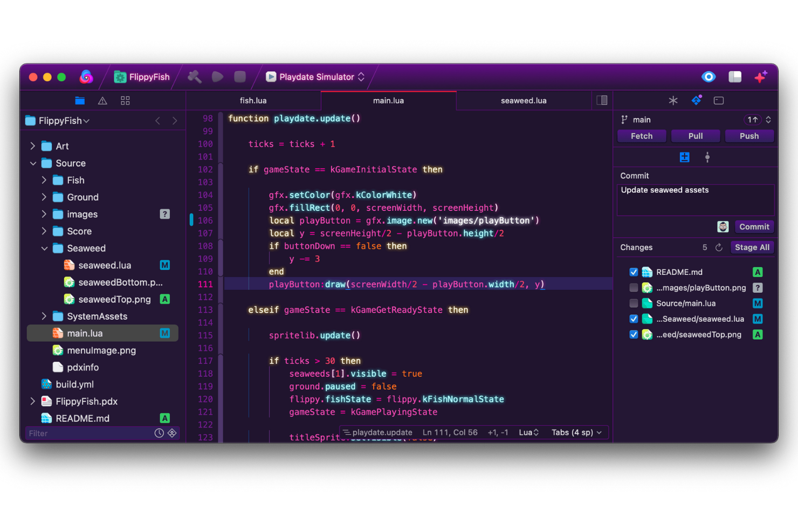Uncheck the README.md change entry

pyautogui.click(x=634, y=272)
